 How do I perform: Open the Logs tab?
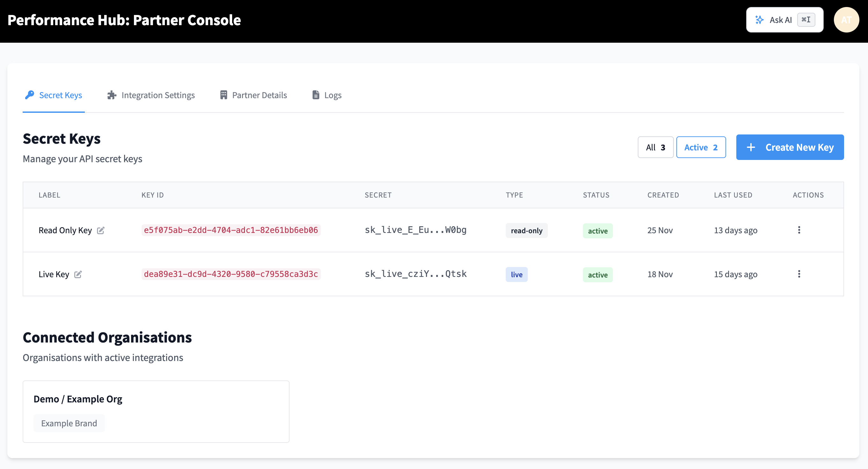coord(327,95)
